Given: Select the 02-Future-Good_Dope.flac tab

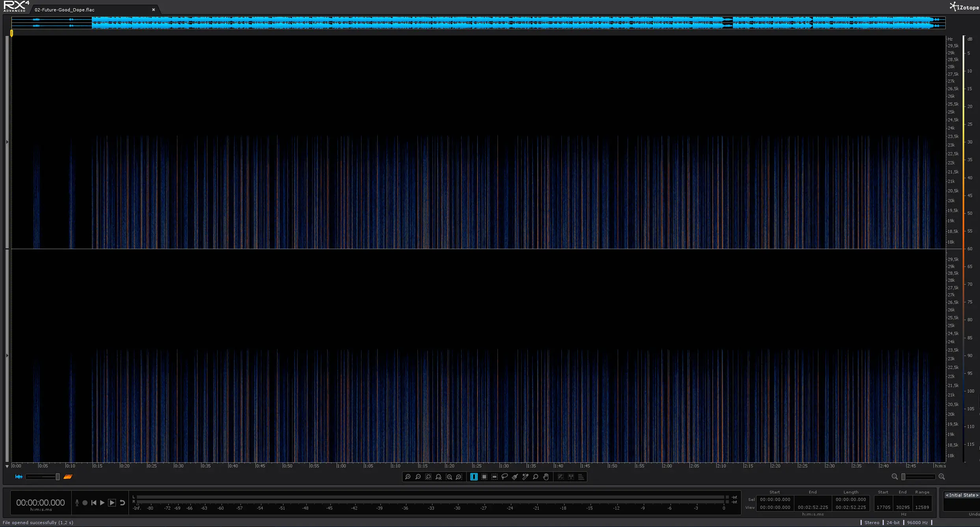Looking at the screenshot, I should [65, 10].
